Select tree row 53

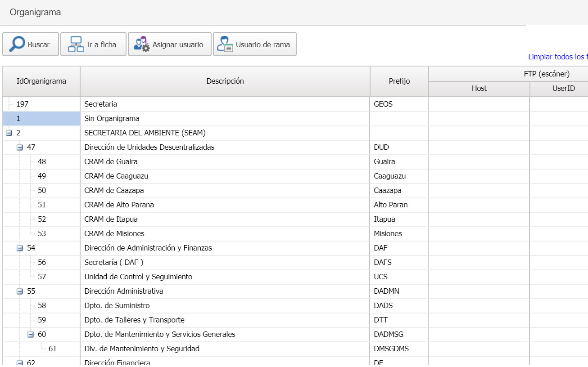coord(41,234)
